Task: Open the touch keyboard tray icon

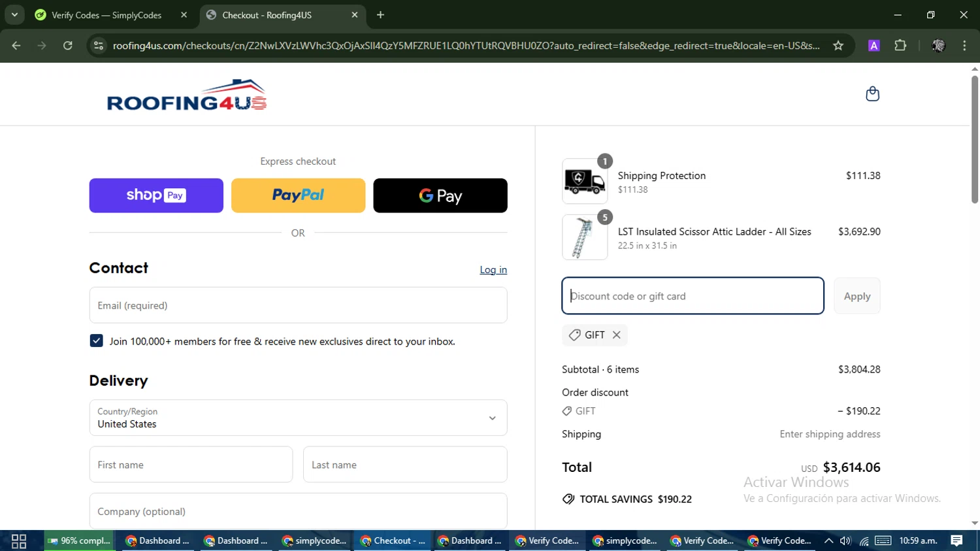Action: click(x=883, y=541)
